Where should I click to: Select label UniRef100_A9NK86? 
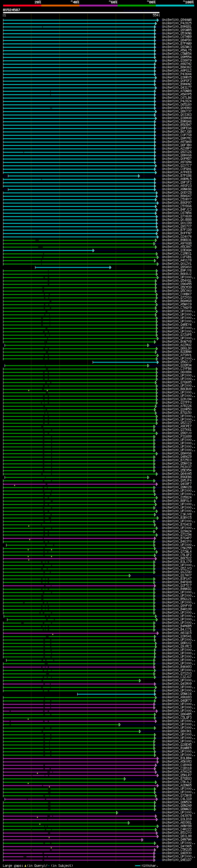pos(177,189)
